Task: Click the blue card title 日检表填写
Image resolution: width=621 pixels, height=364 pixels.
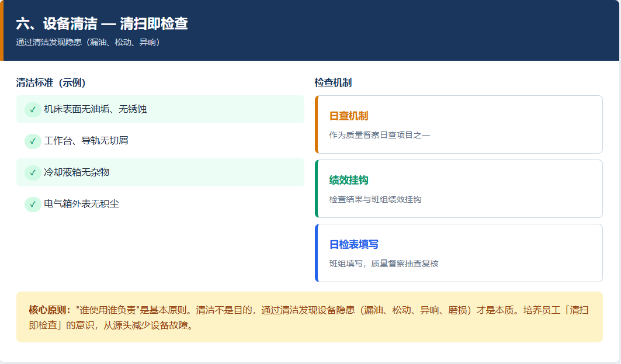Action: (x=353, y=244)
